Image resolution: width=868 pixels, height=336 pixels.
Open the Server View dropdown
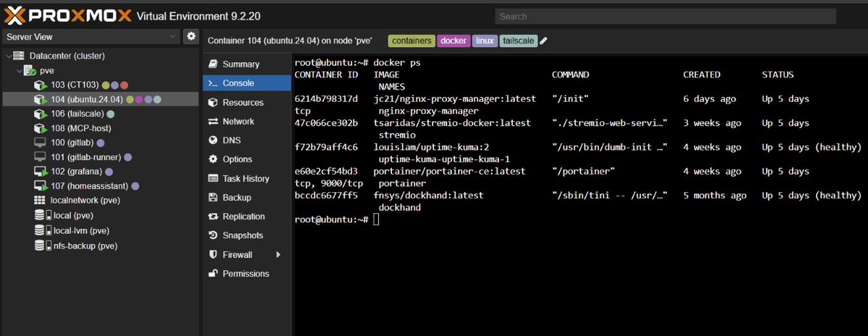pyautogui.click(x=91, y=37)
